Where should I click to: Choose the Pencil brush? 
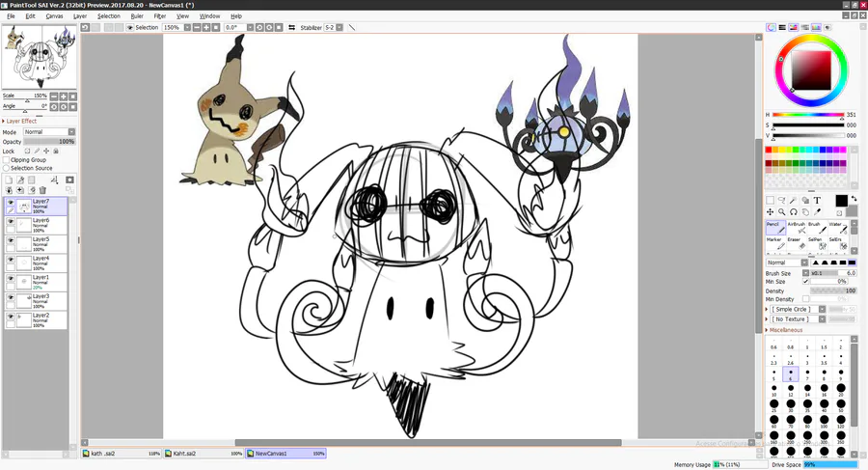pos(776,228)
